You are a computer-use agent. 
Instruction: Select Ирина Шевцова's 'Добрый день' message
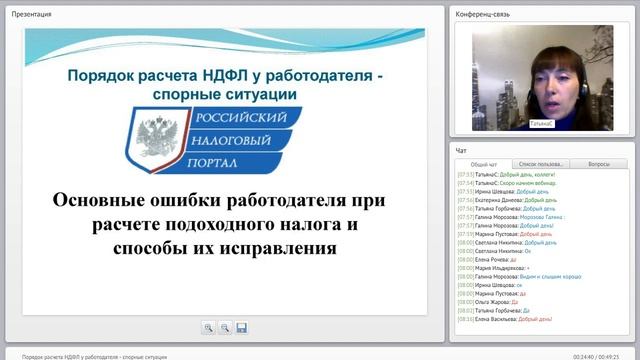click(x=503, y=191)
